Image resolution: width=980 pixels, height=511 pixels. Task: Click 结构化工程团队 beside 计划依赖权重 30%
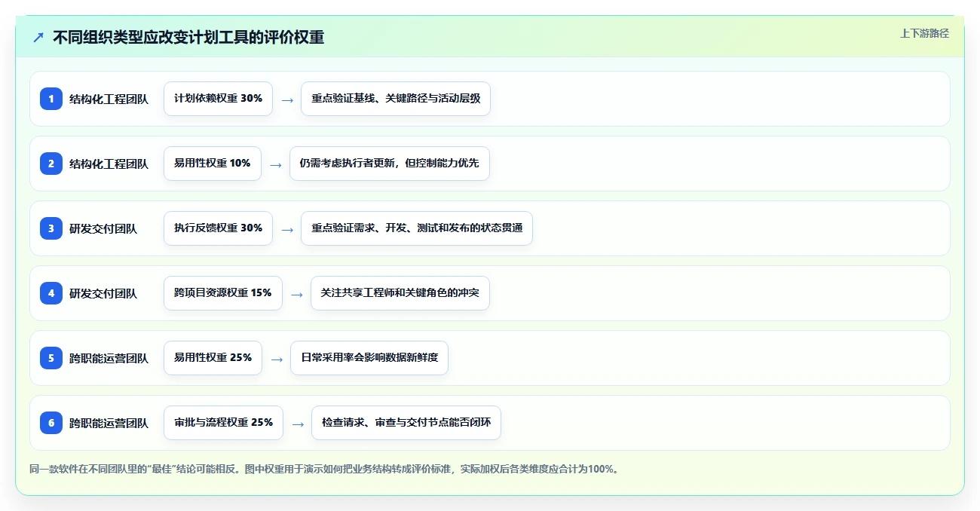(109, 99)
